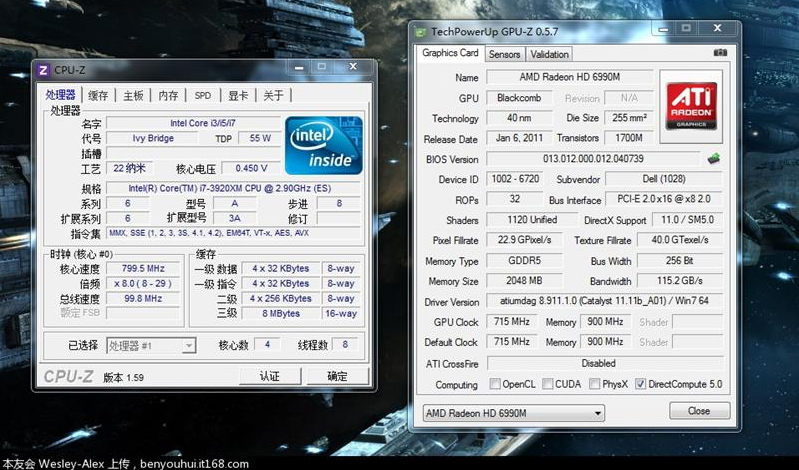Click the TDP value 55 W

pos(260,138)
